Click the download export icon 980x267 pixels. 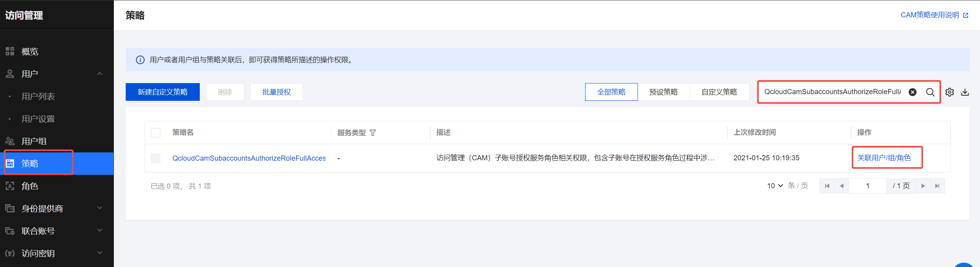(965, 92)
